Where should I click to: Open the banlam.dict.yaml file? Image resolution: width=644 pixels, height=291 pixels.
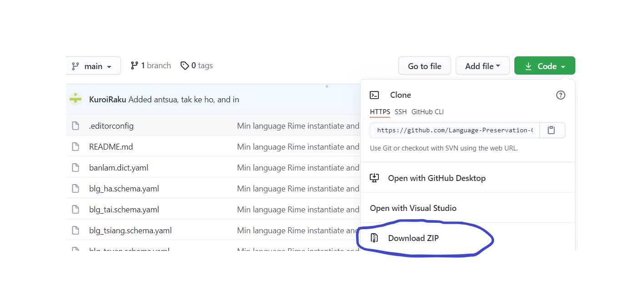click(x=119, y=168)
